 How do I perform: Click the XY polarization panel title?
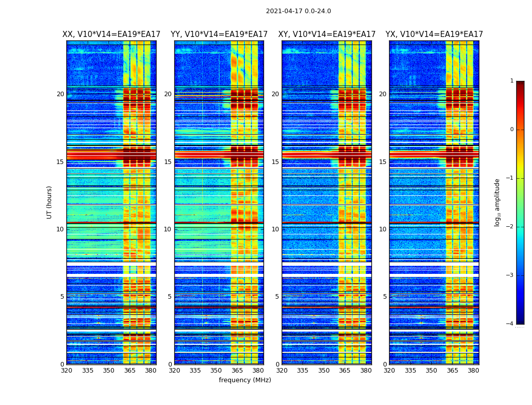tap(327, 34)
